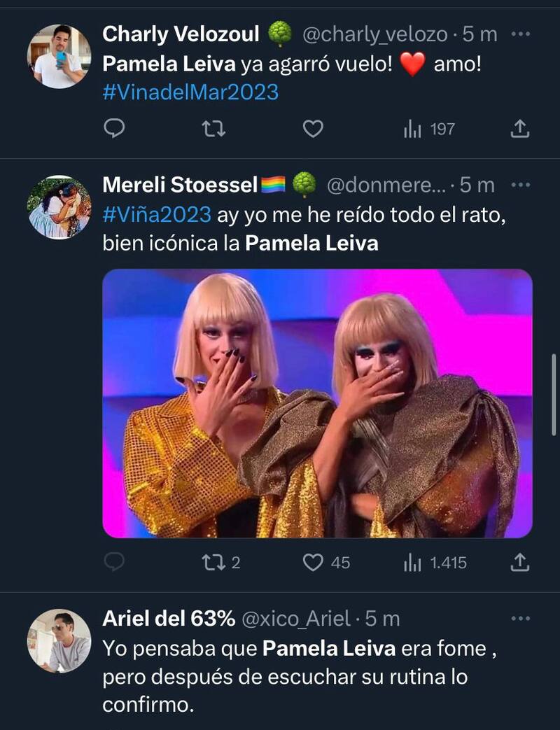Share Mereli Stoessel's tweet
This screenshot has height=730, width=560.
[x=520, y=562]
